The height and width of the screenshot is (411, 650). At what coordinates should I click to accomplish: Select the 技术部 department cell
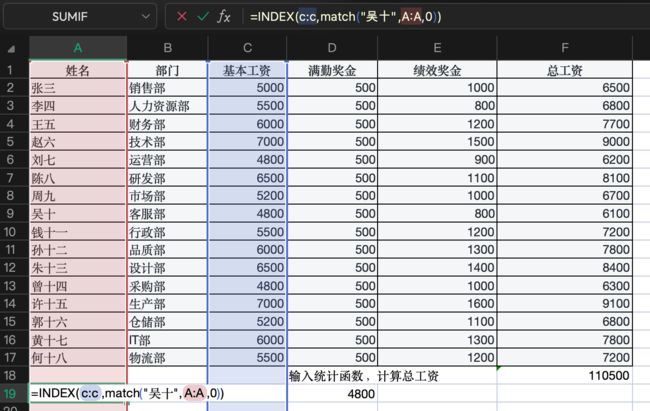tap(167, 142)
